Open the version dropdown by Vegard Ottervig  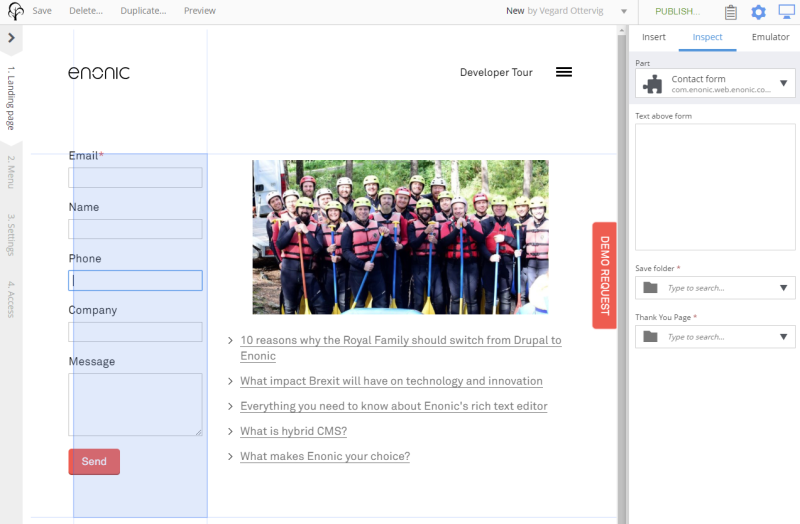pos(624,12)
